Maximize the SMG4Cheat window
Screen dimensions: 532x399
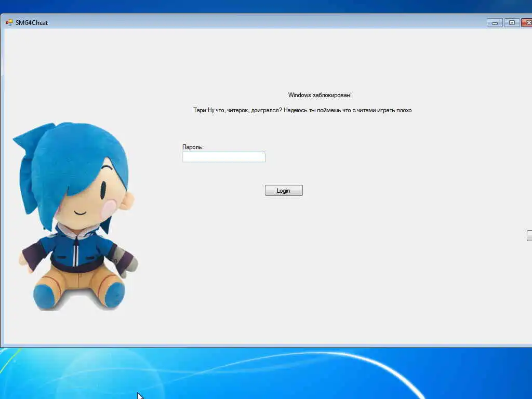pos(512,23)
